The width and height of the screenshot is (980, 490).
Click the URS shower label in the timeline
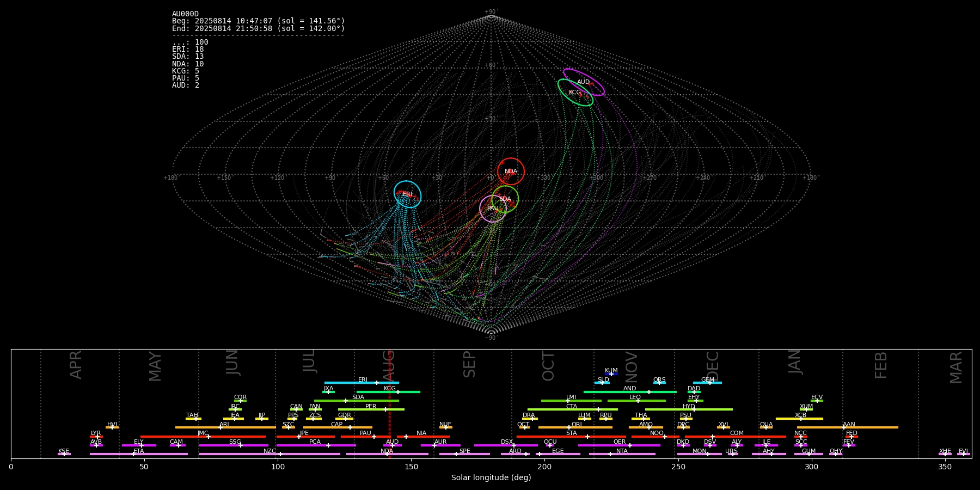(731, 451)
